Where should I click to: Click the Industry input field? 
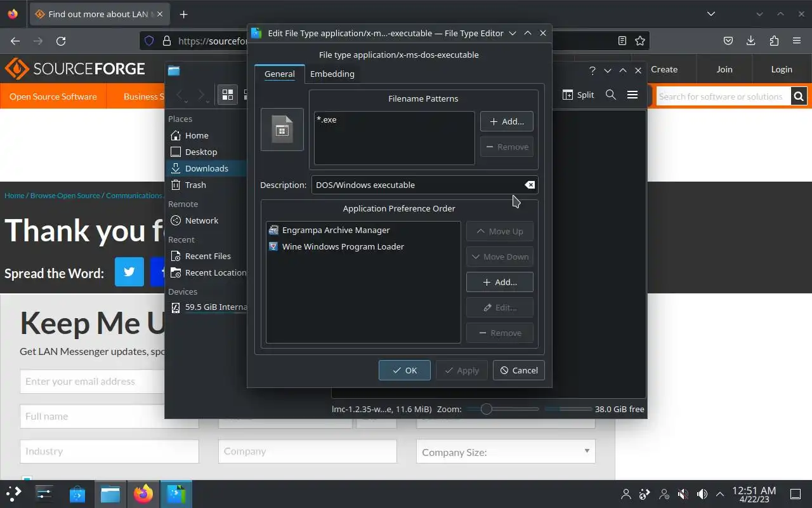tap(109, 451)
